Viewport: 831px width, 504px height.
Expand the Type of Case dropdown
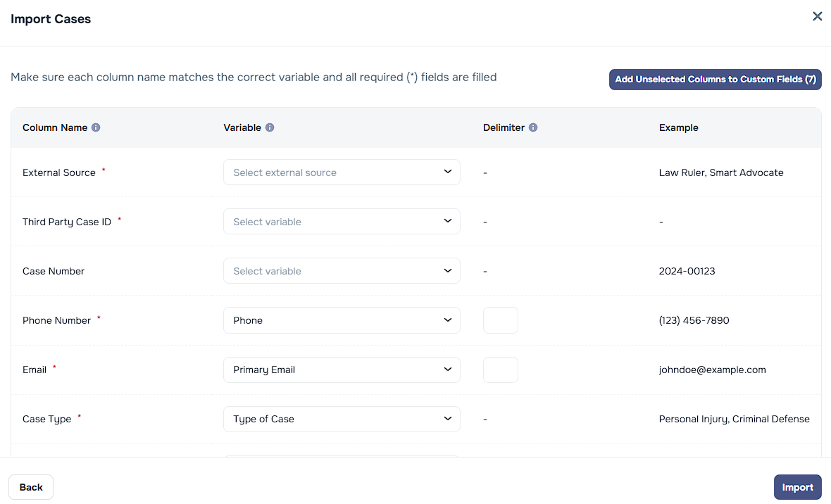point(342,419)
